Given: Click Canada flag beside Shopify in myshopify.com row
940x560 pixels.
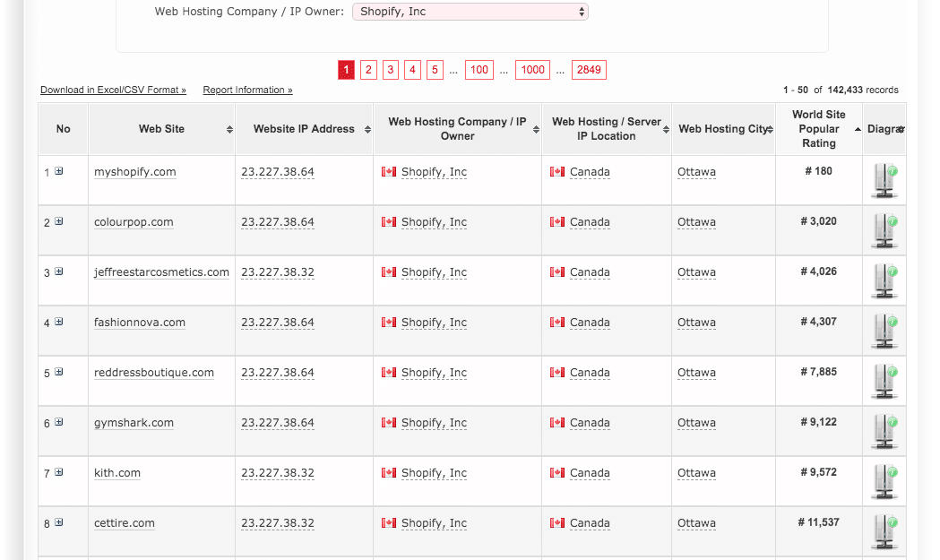Looking at the screenshot, I should click(389, 172).
